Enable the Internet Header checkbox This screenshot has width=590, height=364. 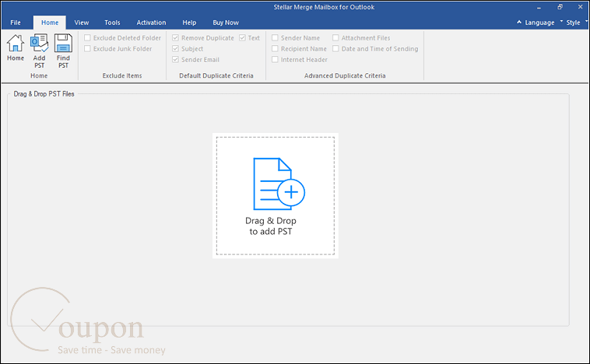point(275,59)
